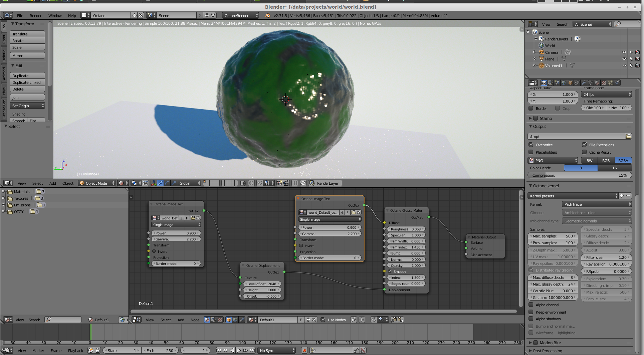This screenshot has height=355, width=644.
Task: Open the OctaneRender engine dropdown
Action: point(240,15)
